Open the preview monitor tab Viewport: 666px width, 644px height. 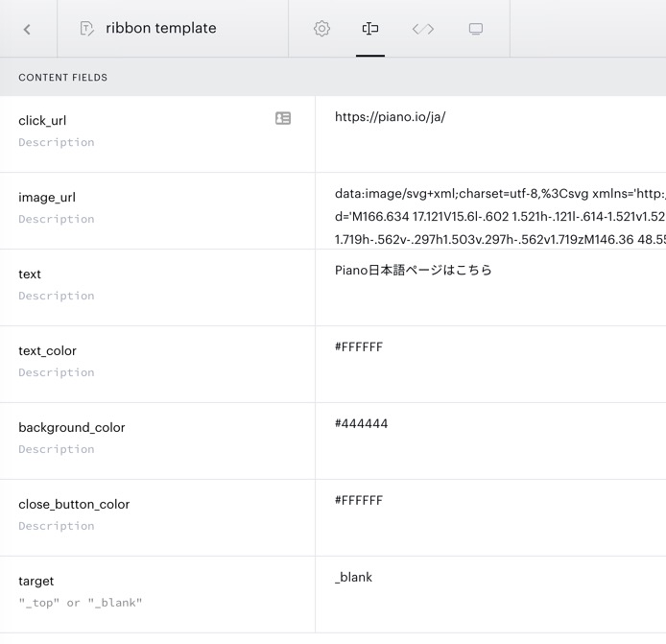tap(475, 29)
